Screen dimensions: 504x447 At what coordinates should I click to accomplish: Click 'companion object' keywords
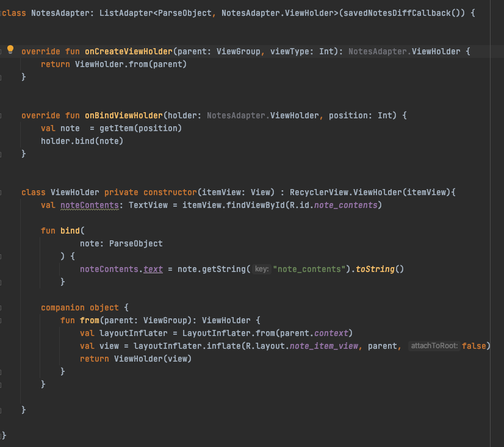pyautogui.click(x=80, y=307)
